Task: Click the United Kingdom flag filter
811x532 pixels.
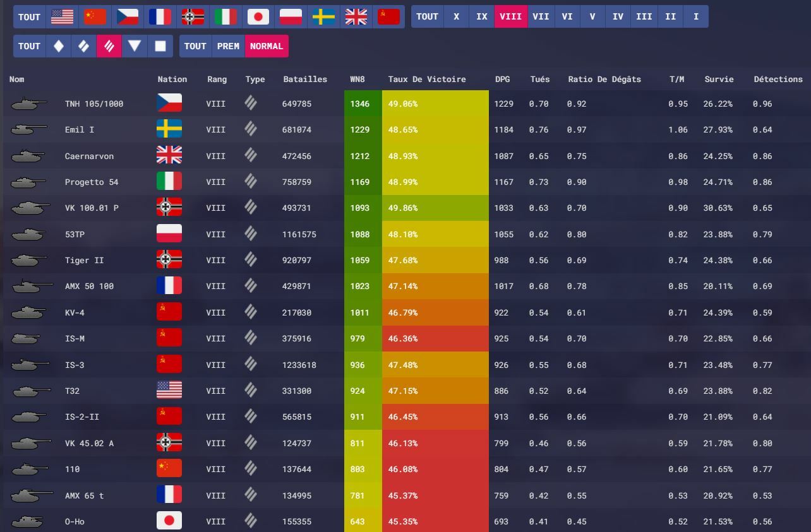Action: (x=356, y=17)
